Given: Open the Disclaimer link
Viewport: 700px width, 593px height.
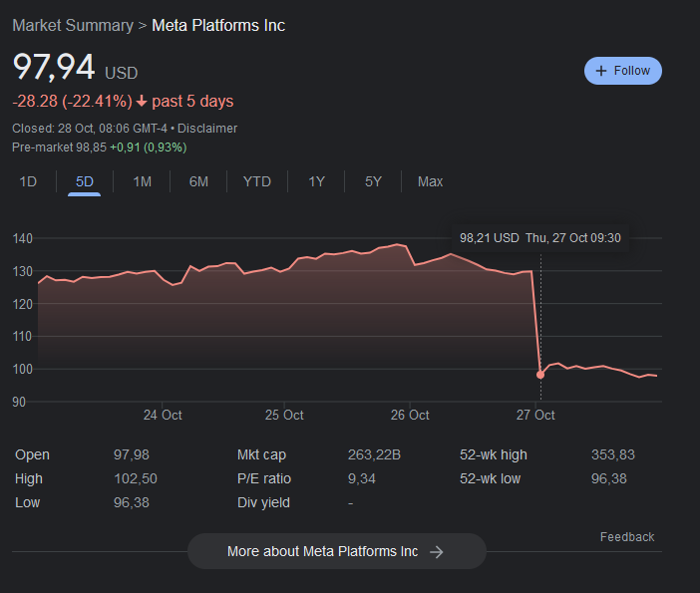Looking at the screenshot, I should [x=207, y=129].
